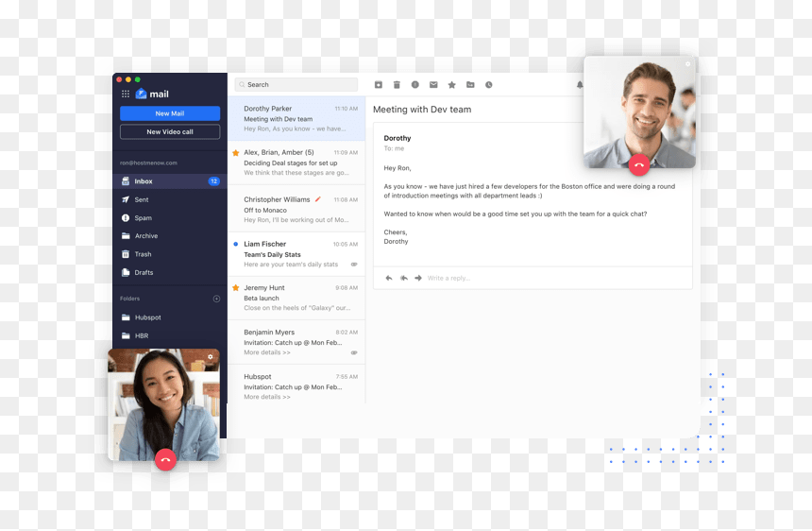
Task: Click sender name Dorothy in the message
Action: (398, 138)
